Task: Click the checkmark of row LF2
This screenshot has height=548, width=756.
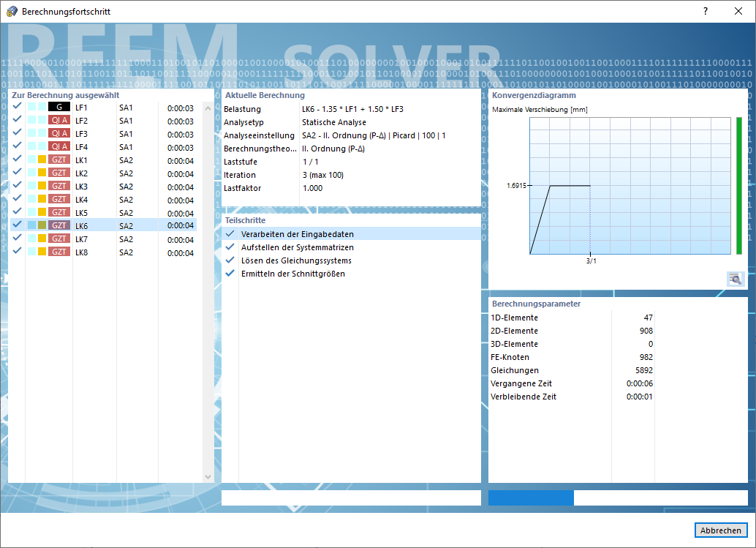Action: tap(17, 119)
